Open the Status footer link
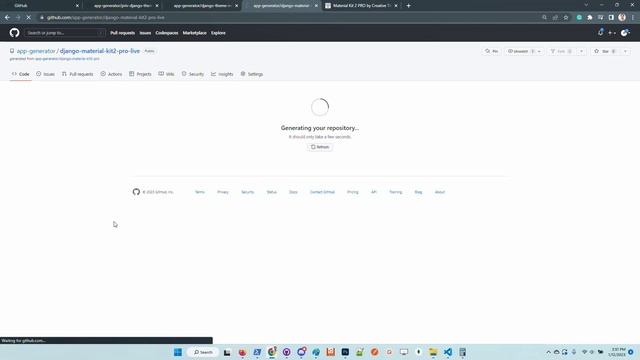The width and height of the screenshot is (640, 360). pos(271,192)
